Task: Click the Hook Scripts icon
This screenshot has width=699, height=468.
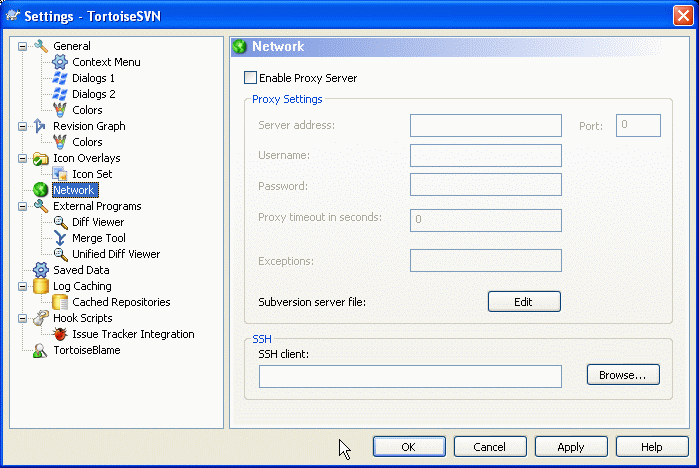Action: point(41,318)
